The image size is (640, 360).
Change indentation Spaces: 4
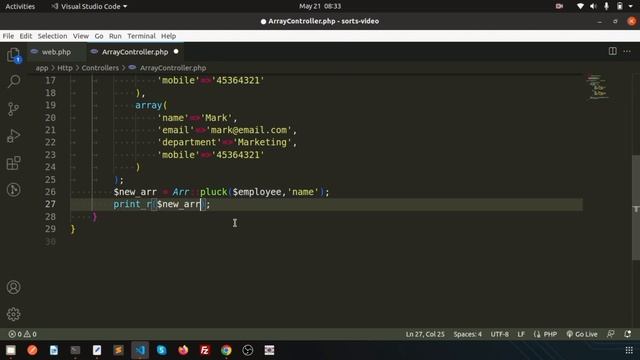pos(467,334)
